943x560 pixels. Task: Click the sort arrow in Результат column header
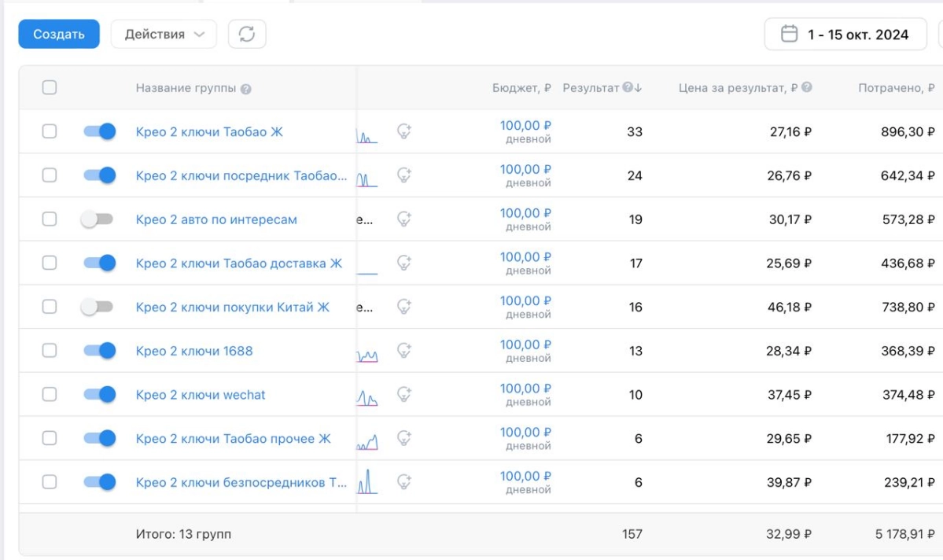pos(638,88)
